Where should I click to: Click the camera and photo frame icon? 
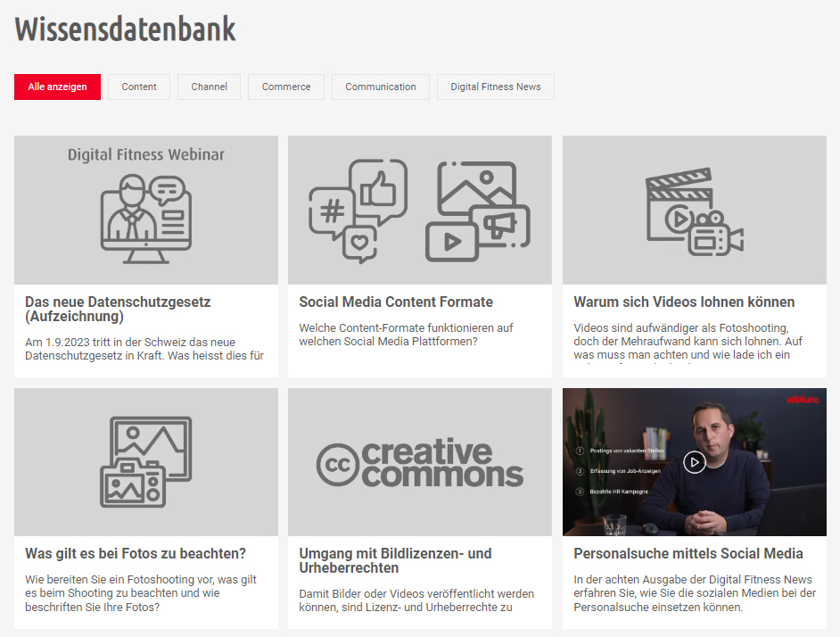[145, 462]
